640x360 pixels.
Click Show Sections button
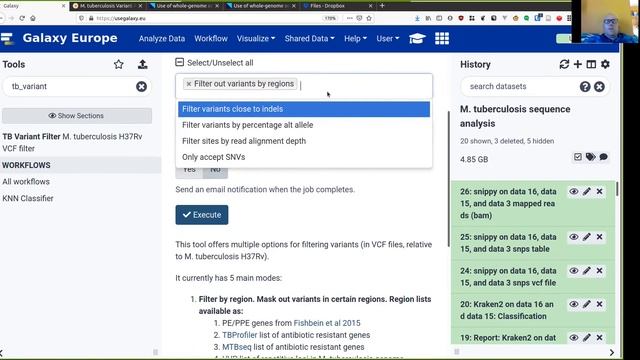click(77, 116)
